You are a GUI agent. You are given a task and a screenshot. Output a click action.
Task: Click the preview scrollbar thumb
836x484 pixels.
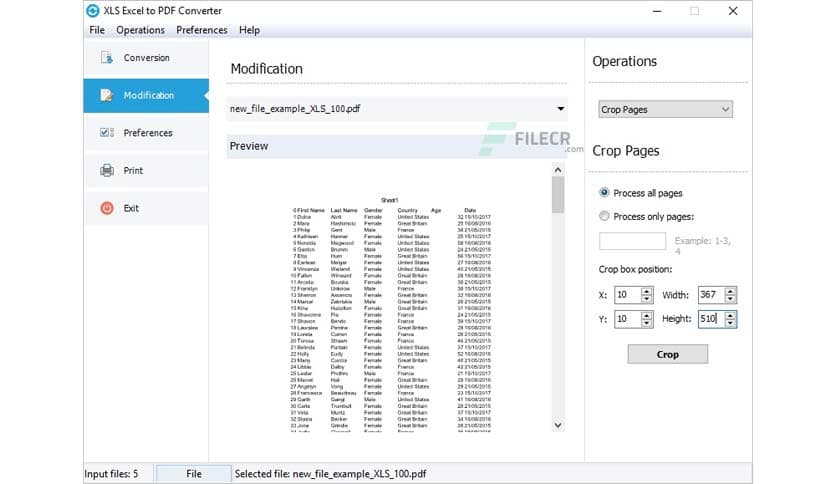coord(558,195)
